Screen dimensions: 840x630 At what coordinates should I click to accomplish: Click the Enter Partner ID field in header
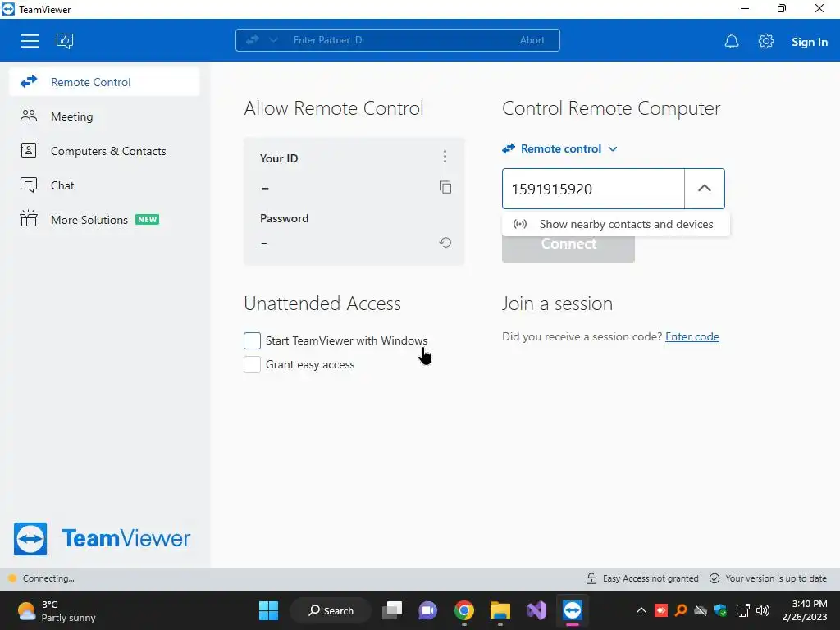point(396,40)
